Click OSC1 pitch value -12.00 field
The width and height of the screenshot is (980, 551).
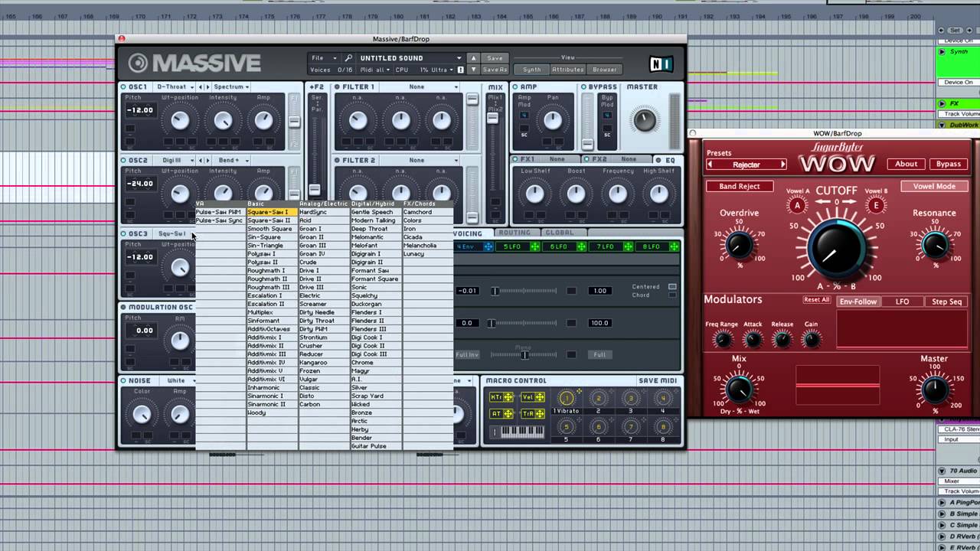(x=140, y=109)
